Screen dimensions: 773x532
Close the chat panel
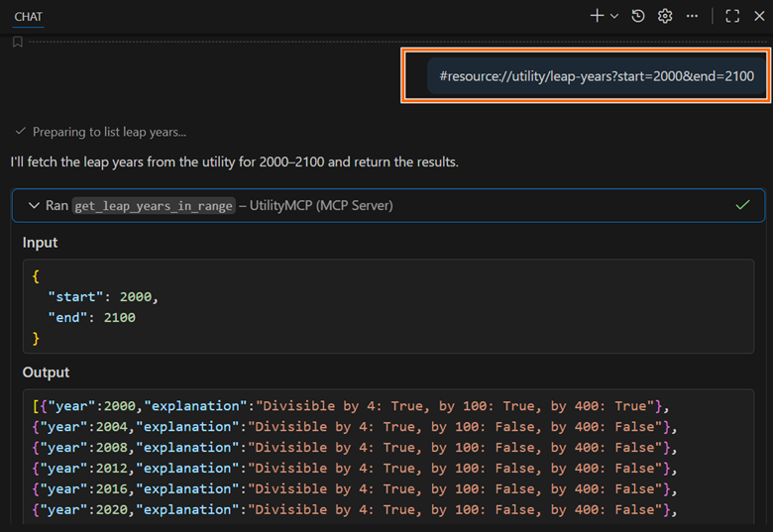[x=759, y=16]
